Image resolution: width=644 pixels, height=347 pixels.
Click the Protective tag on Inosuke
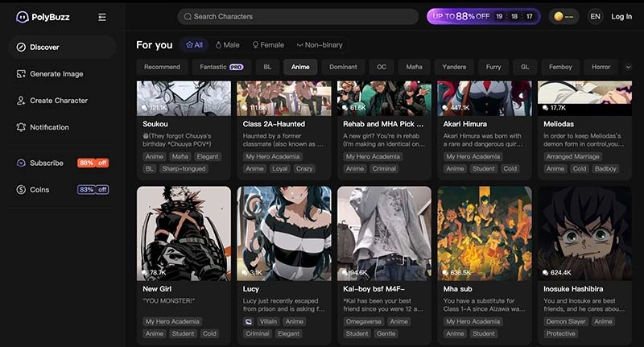[x=560, y=333]
